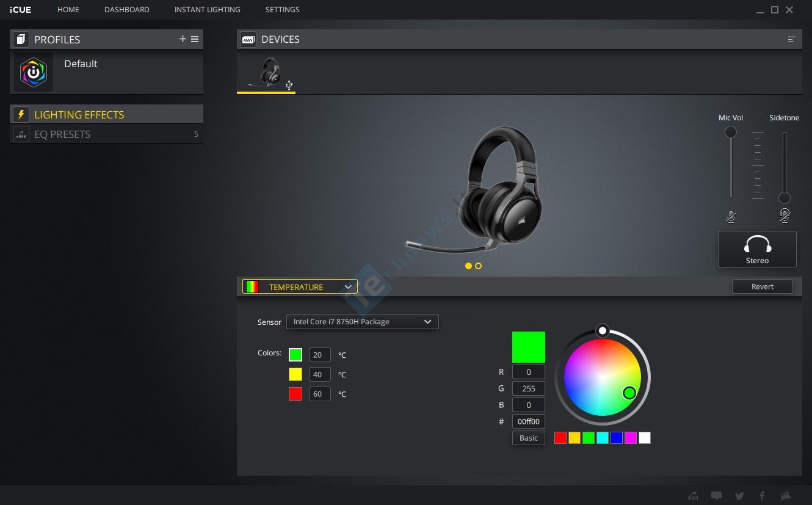Open the Twitter icon link
Image resolution: width=812 pixels, height=505 pixels.
coord(739,496)
